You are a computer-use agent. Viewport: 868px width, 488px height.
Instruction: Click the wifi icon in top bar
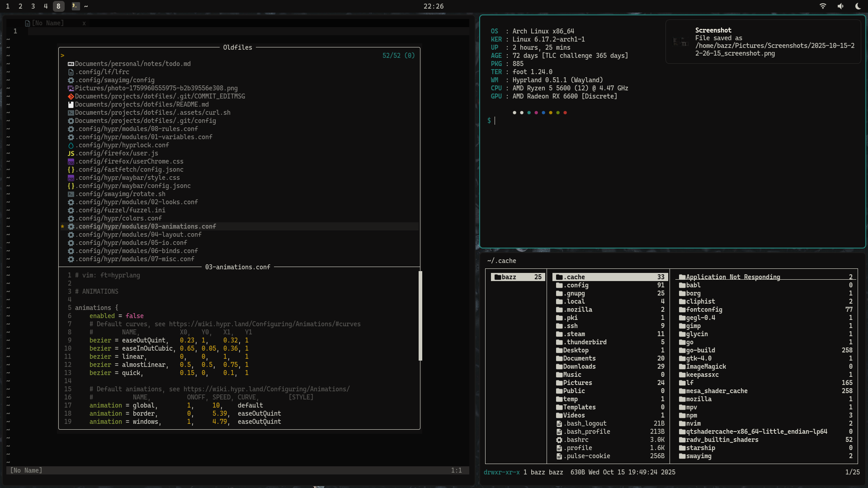(x=823, y=6)
